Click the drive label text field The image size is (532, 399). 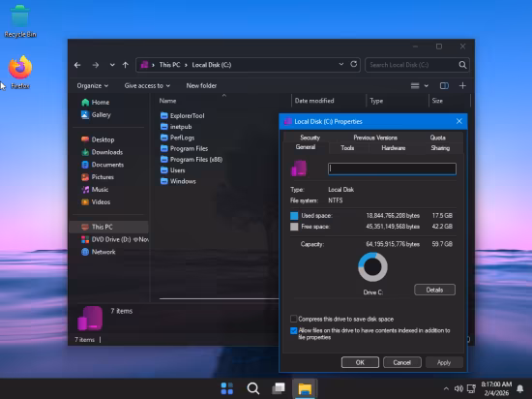click(x=392, y=169)
